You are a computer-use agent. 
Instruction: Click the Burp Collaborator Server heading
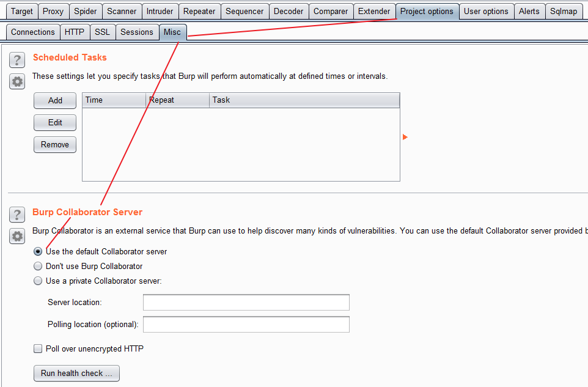[x=87, y=212]
